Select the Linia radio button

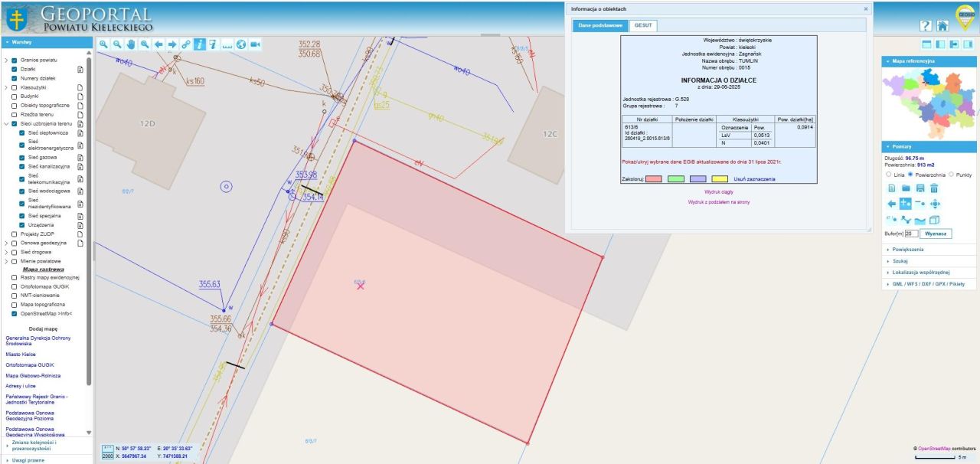tap(888, 175)
